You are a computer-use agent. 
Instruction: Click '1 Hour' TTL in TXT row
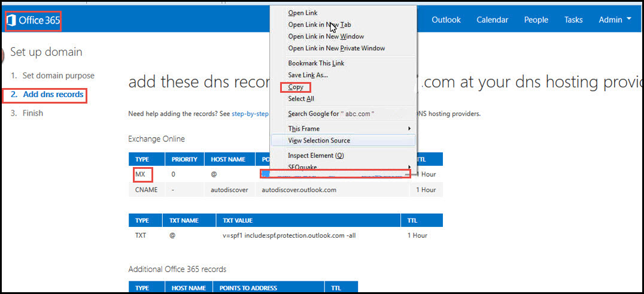[417, 236]
